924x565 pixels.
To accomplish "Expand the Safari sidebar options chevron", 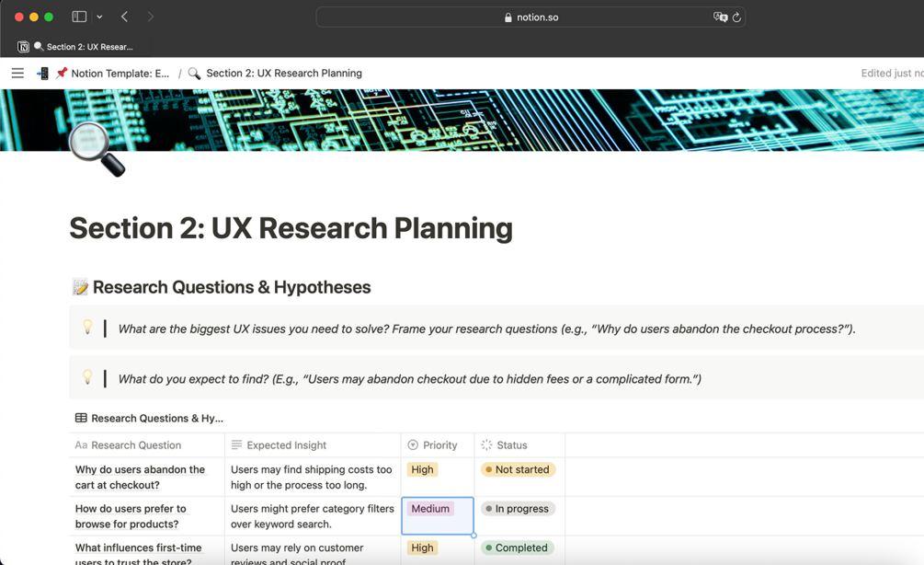I will tap(99, 17).
